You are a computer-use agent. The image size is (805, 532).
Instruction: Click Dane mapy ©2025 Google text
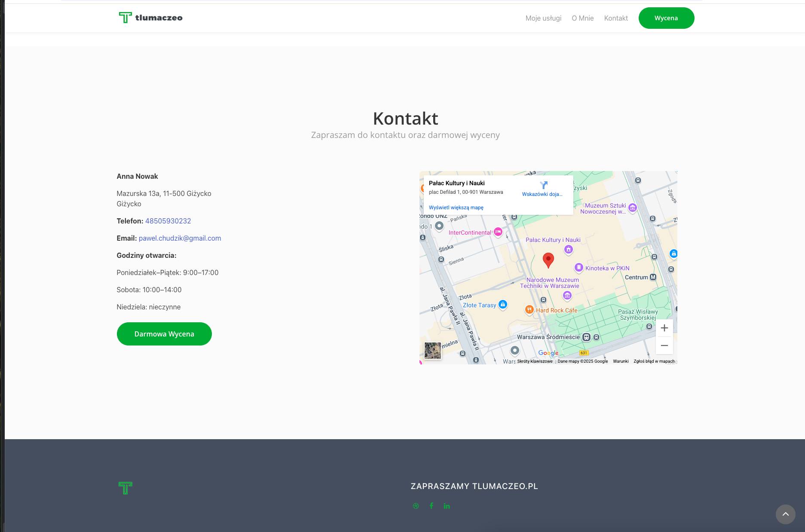[582, 361]
